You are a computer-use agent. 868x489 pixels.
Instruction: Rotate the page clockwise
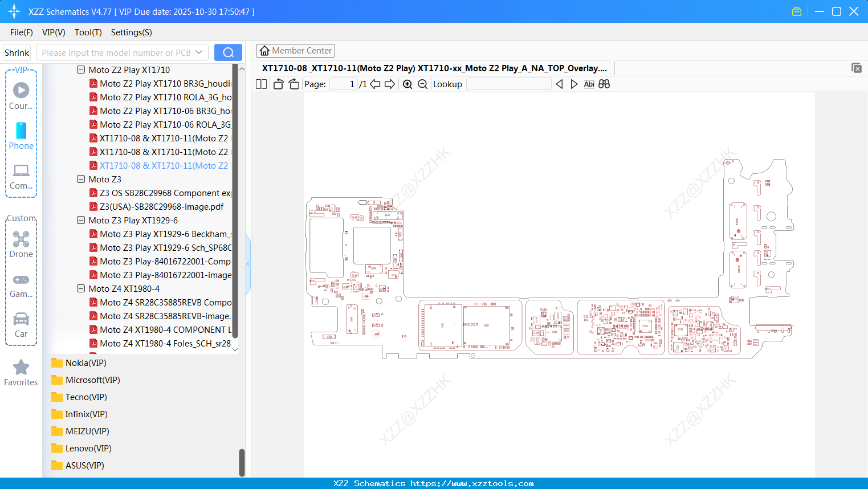(294, 84)
